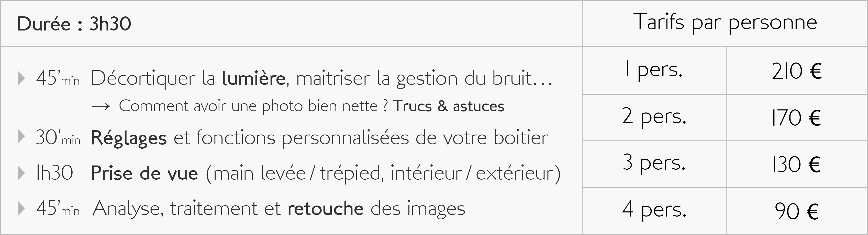Click the bold Prise de vue label
The width and height of the screenshot is (868, 235).
click(x=144, y=173)
